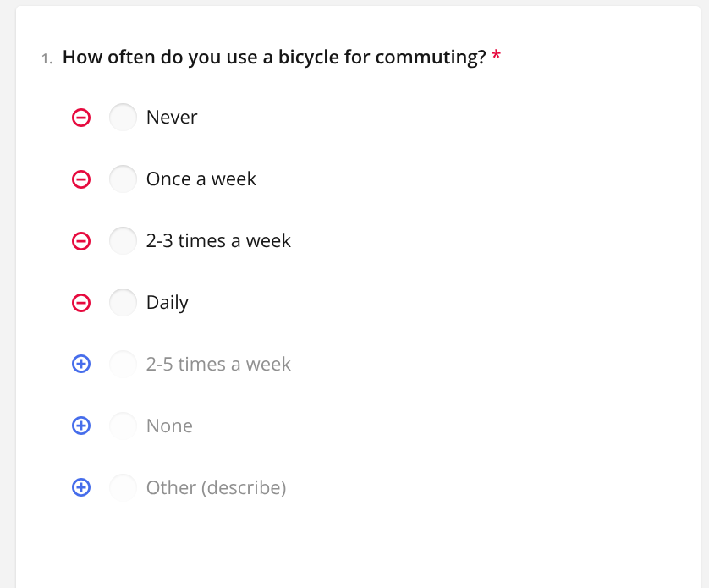This screenshot has width=709, height=588.
Task: Choose the "Once a week" radio button
Action: (123, 179)
